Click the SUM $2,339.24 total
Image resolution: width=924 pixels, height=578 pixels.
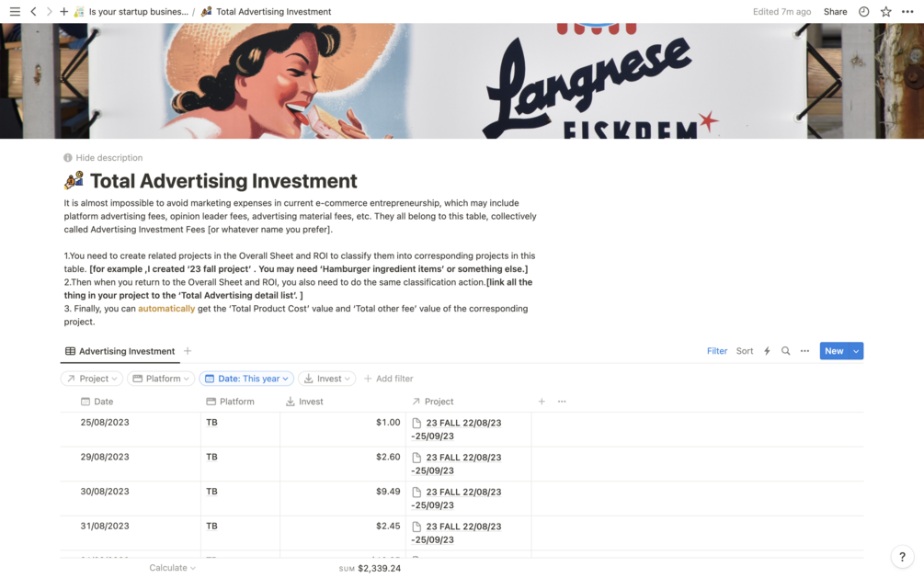tap(370, 569)
